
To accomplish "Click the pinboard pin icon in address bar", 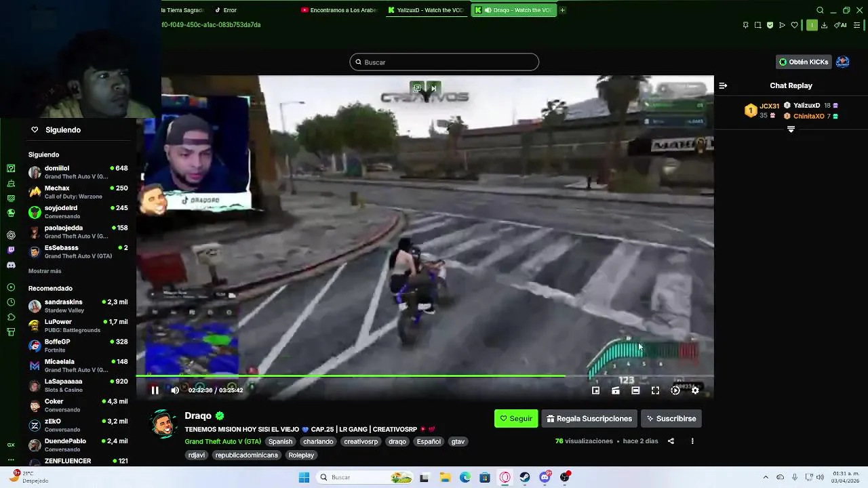I will click(x=745, y=25).
